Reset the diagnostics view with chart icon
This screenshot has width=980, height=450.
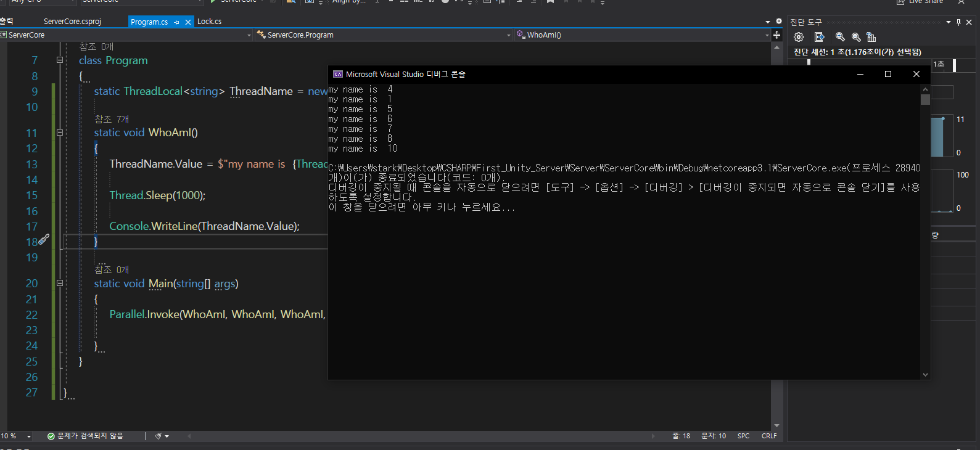tap(871, 37)
